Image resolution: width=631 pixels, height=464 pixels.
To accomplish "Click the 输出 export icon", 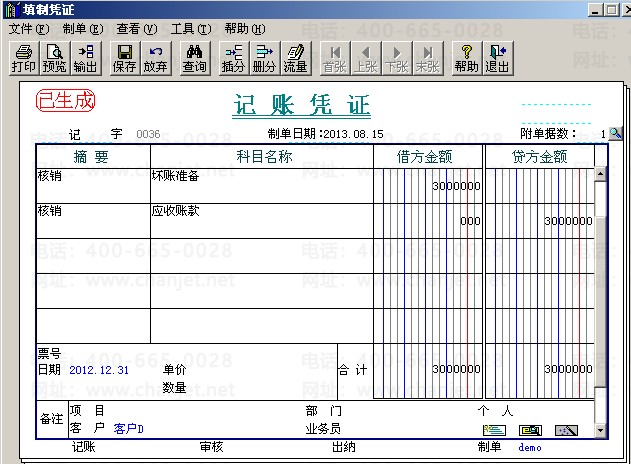I will click(x=85, y=58).
